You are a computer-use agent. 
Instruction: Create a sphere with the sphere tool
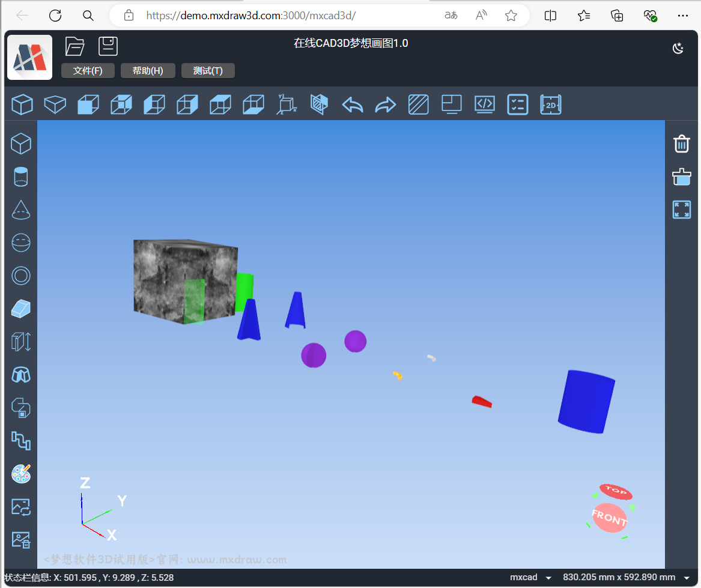[x=21, y=243]
